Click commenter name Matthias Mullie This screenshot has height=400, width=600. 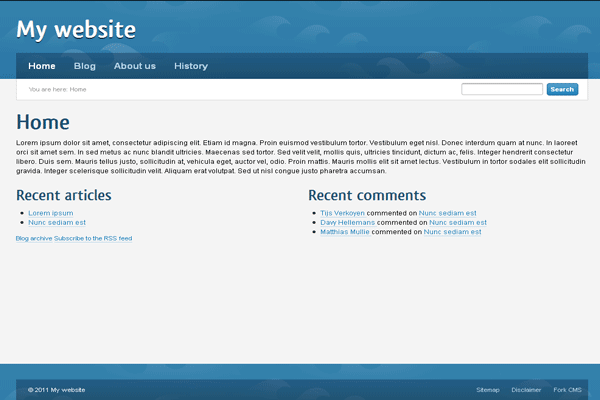pos(345,232)
